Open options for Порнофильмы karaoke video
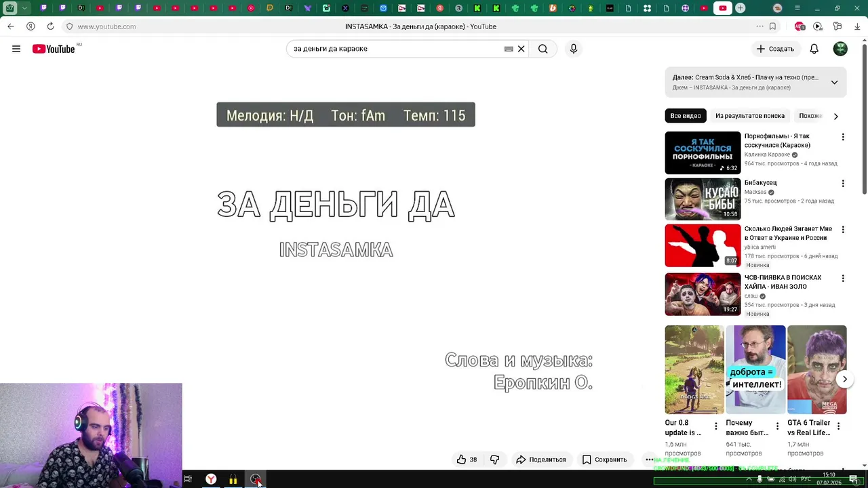Viewport: 868px width, 488px height. (x=843, y=137)
